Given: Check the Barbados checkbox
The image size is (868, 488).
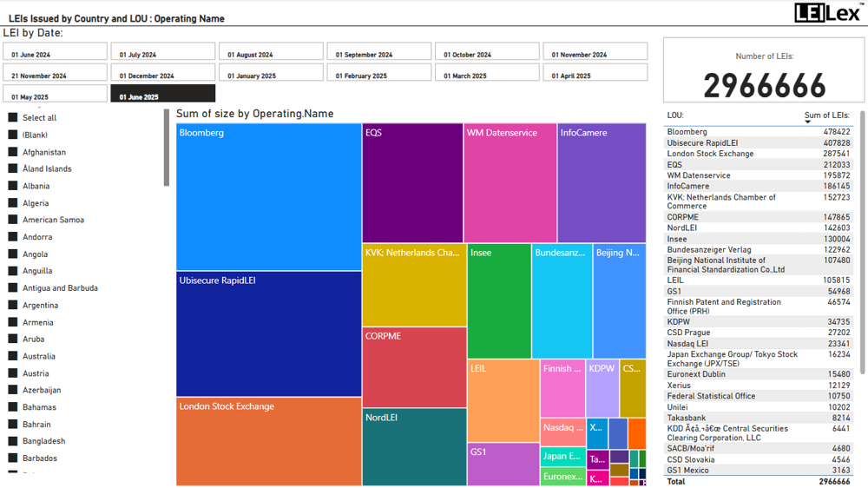Looking at the screenshot, I should 13,458.
